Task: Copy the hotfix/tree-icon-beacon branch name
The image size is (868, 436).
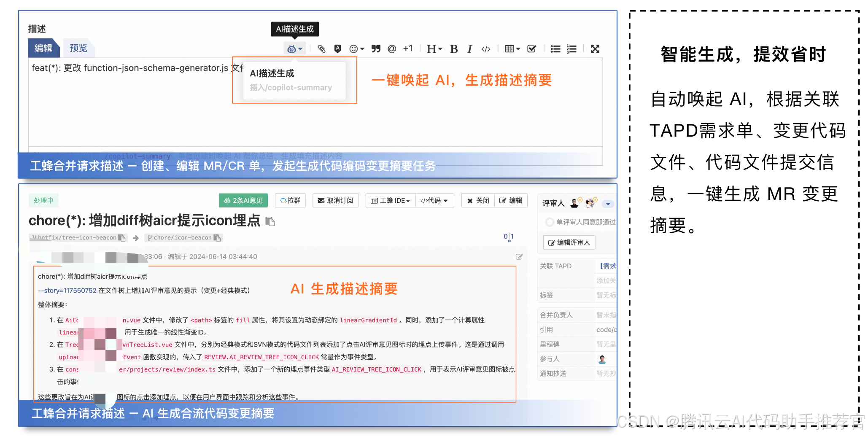Action: click(x=122, y=238)
